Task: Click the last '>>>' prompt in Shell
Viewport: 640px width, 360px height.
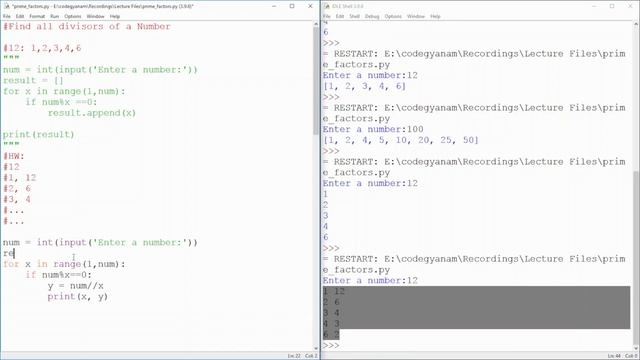Action: point(331,345)
